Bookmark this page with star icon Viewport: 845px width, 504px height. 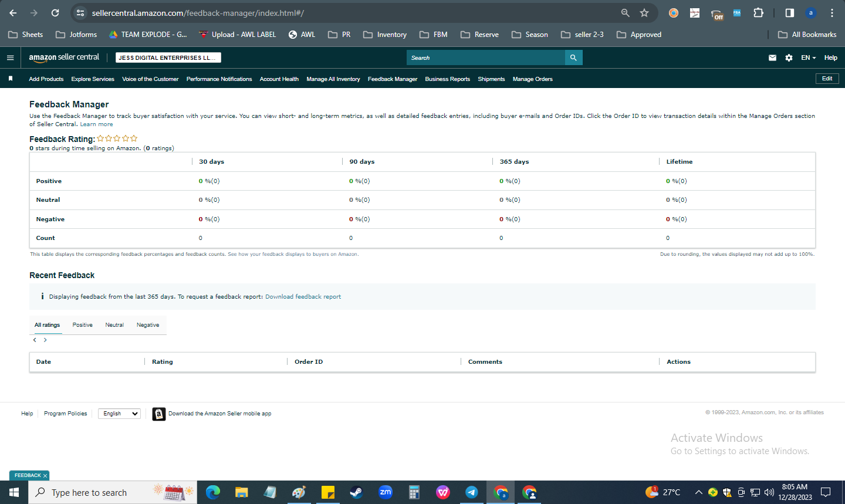coord(644,13)
